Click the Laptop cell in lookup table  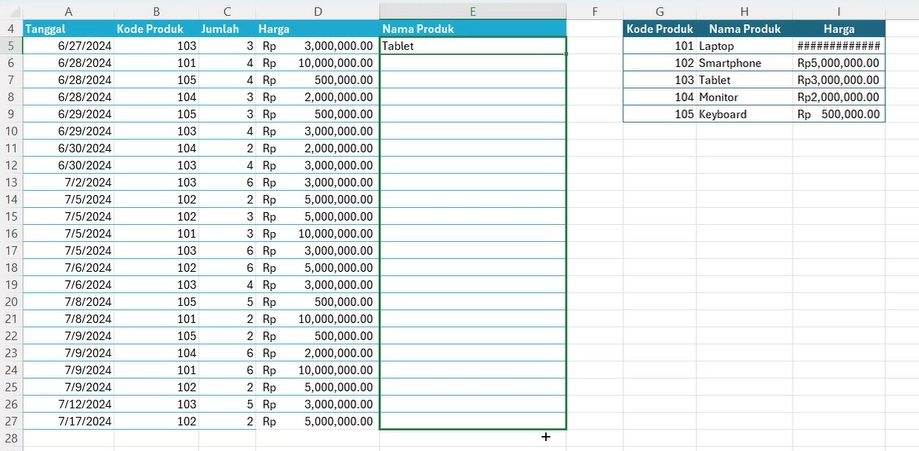pos(744,46)
